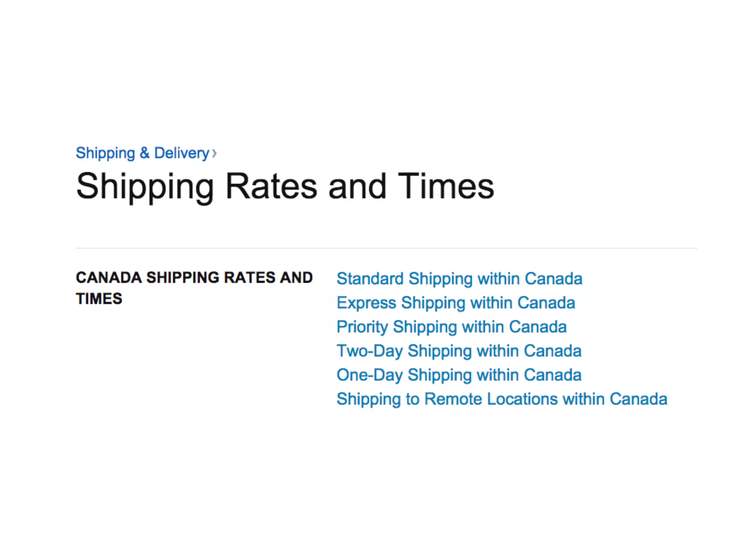Viewport: 747px width, 560px height.
Task: Open Express Shipping within Canada link
Action: pyautogui.click(x=456, y=303)
